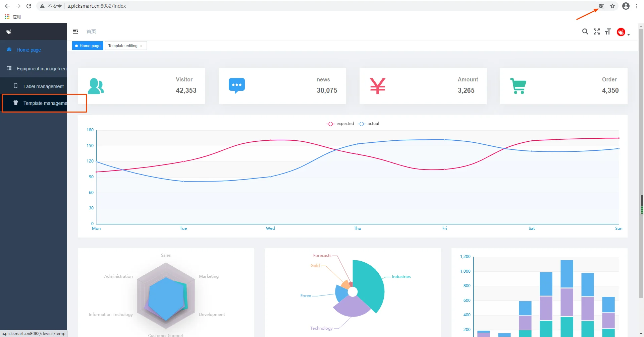The image size is (644, 337).
Task: Select the Home page tab
Action: point(88,46)
